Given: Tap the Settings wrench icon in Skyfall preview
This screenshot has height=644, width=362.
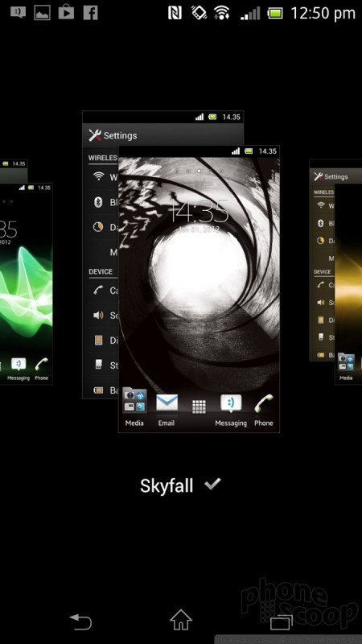Looking at the screenshot, I should (95, 135).
